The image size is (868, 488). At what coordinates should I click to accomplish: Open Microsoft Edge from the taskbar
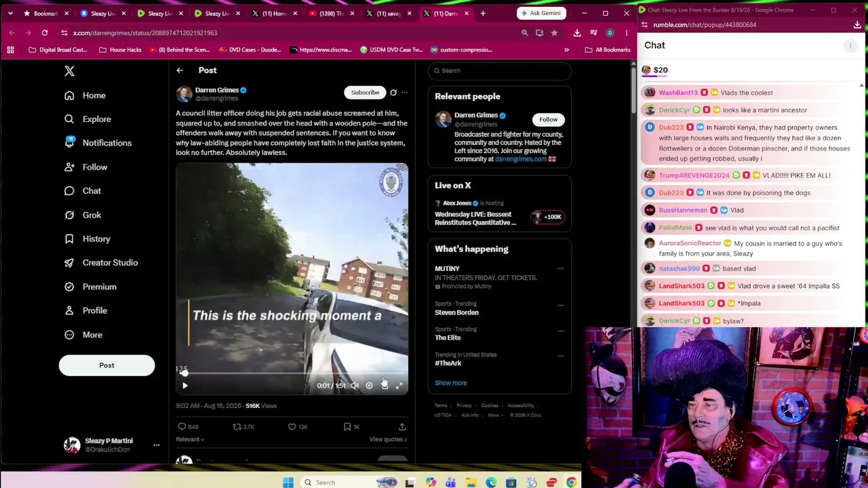[x=491, y=483]
